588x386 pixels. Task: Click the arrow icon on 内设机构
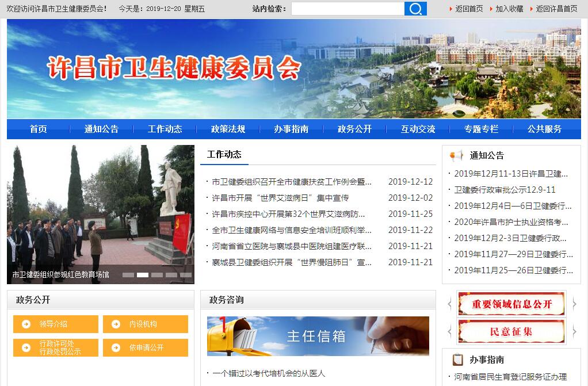(116, 324)
